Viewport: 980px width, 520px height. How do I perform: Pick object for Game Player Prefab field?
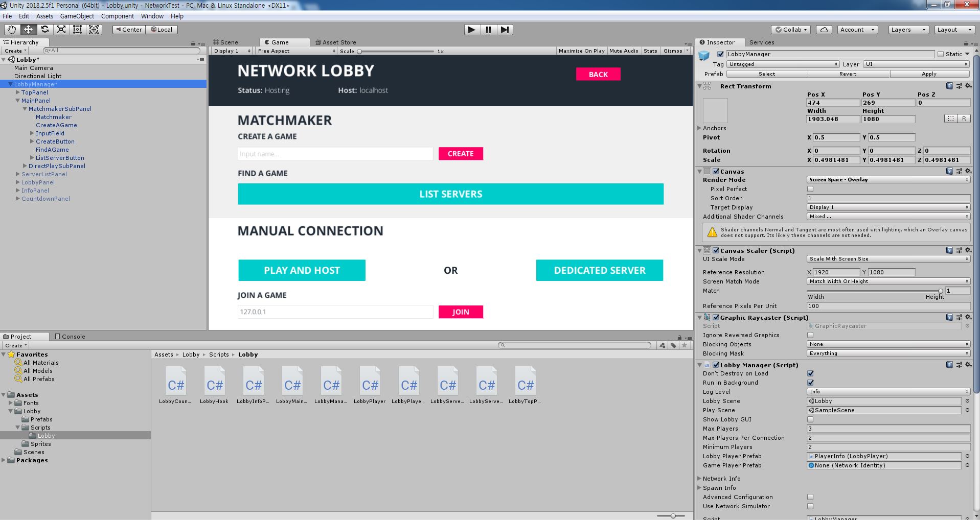[967, 465]
